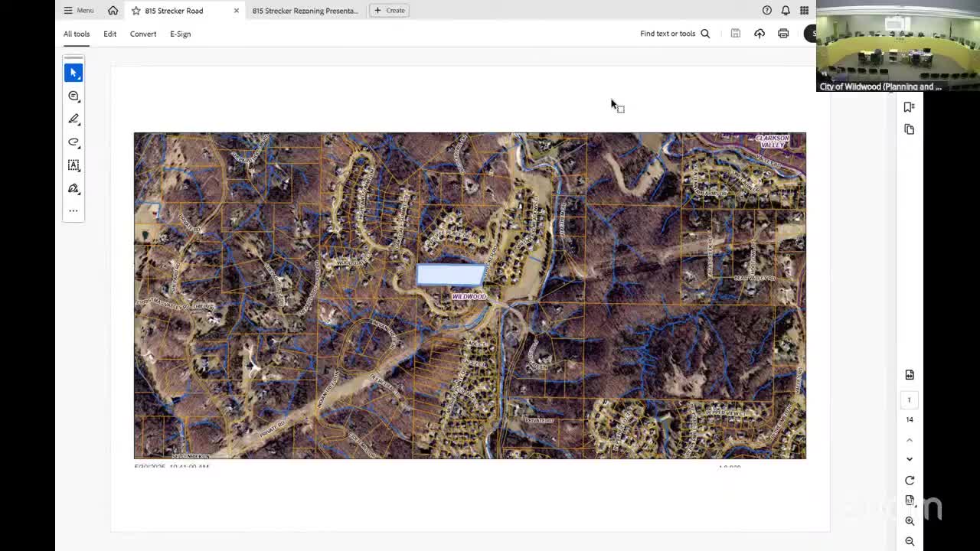Screen dimensions: 980x551
Task: Click the highlighted blue parcel on map
Action: click(x=450, y=275)
